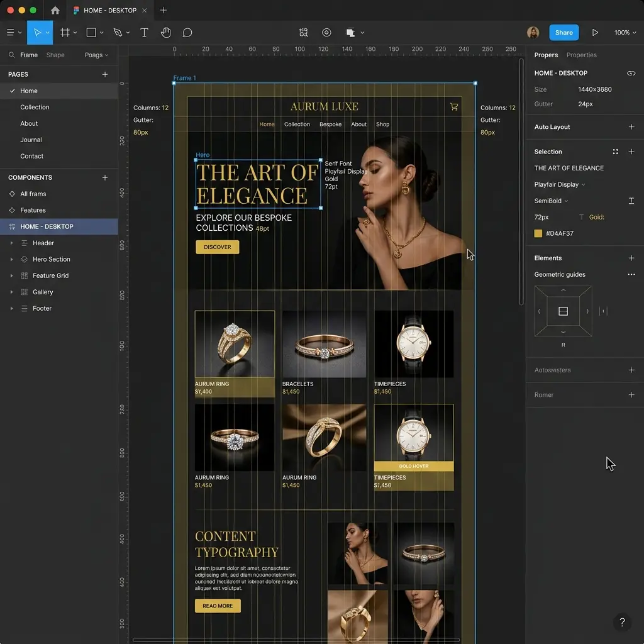Open the home icon tab
The width and height of the screenshot is (644, 644).
pyautogui.click(x=55, y=10)
